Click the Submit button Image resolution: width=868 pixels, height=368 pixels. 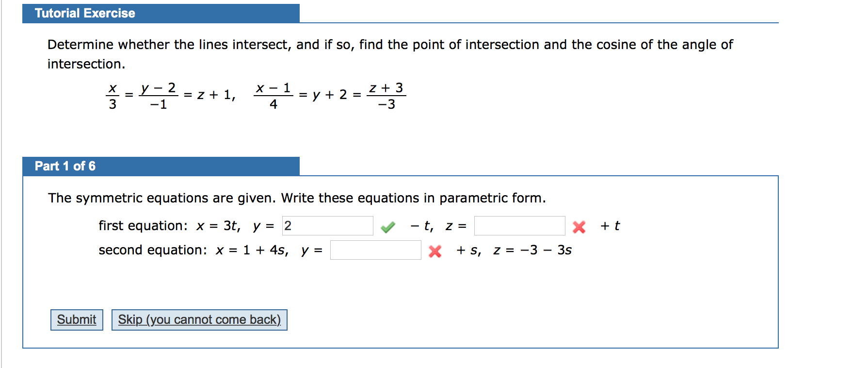76,319
